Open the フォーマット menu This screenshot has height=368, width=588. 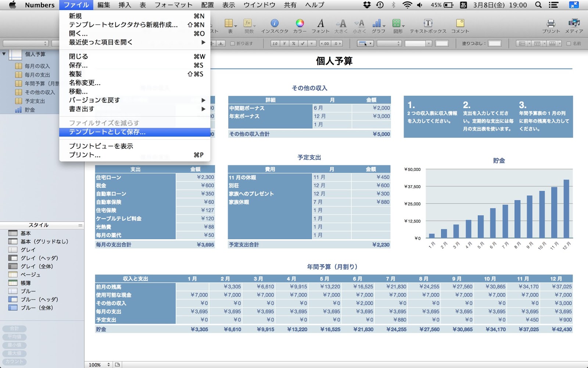[173, 5]
